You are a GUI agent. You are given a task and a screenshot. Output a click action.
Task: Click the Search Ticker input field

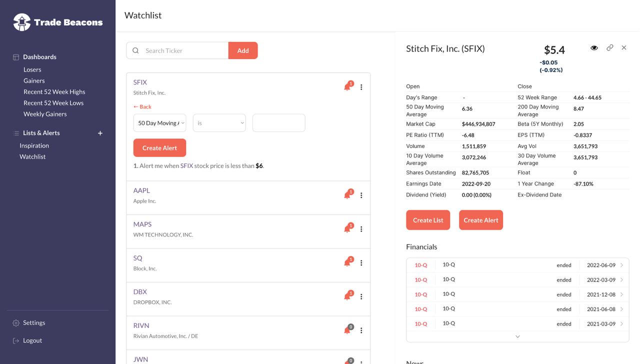click(184, 50)
